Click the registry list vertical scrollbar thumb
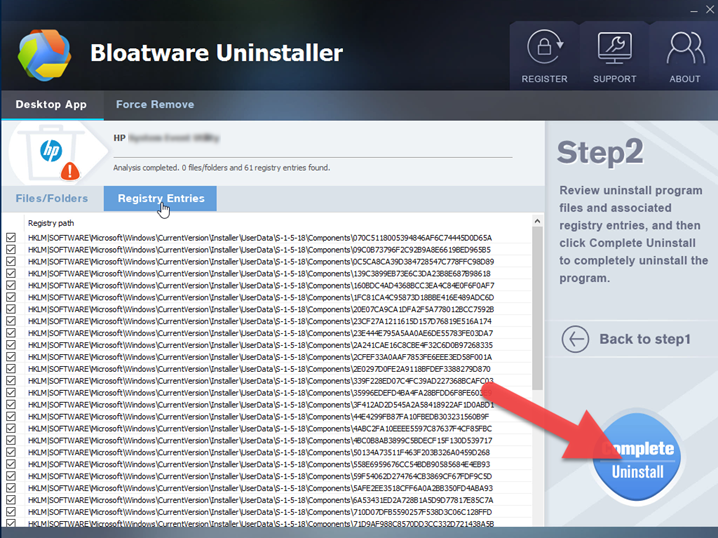The image size is (718, 538). [538, 309]
